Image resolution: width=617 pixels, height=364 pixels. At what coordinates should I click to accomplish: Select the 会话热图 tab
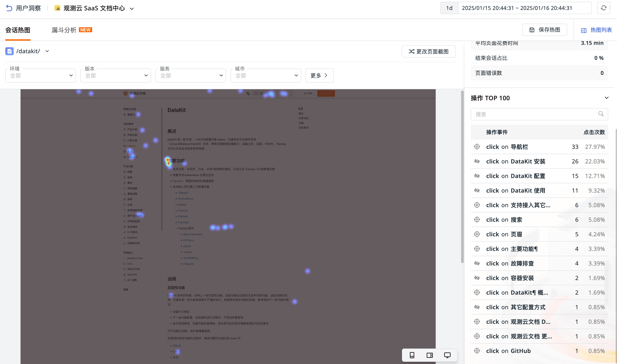[18, 30]
